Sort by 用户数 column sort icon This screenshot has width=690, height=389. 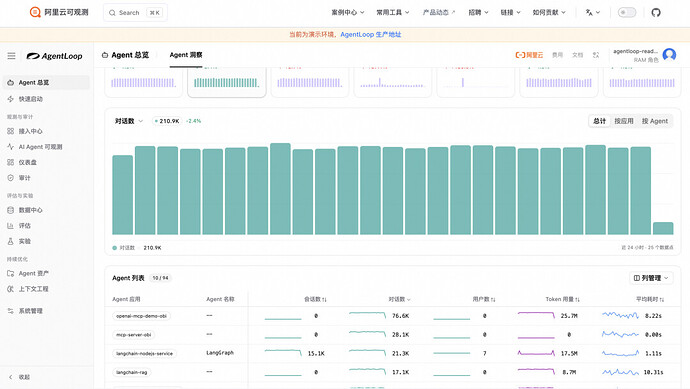pos(493,299)
